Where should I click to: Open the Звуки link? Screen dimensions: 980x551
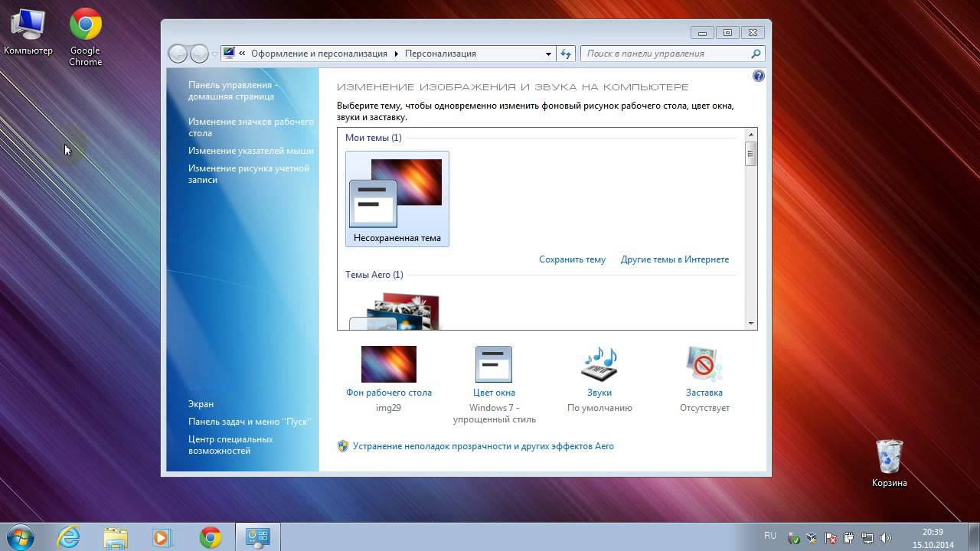(599, 393)
